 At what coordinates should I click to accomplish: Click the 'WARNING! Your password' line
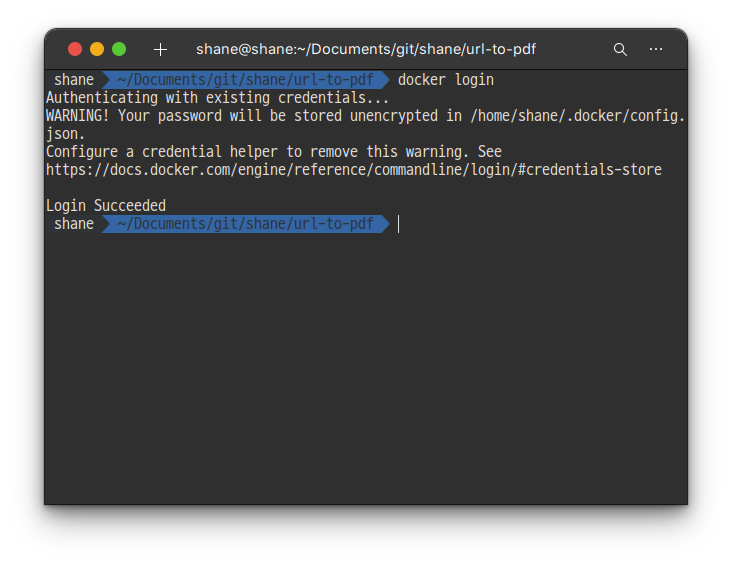point(365,116)
